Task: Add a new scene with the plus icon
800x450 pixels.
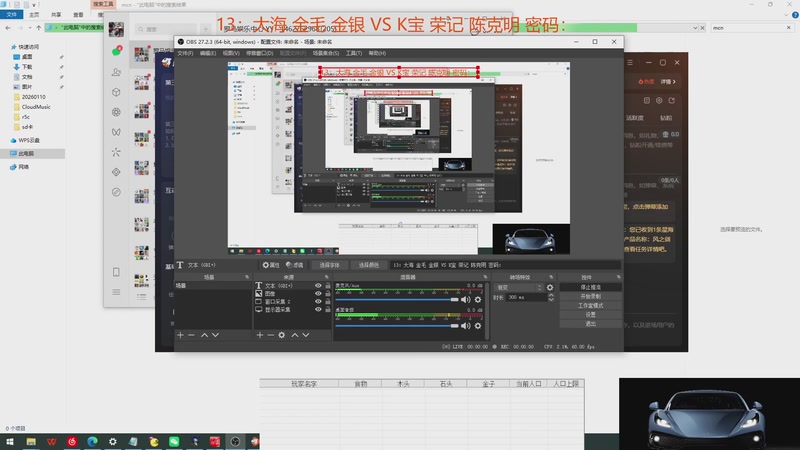Action: coord(180,335)
